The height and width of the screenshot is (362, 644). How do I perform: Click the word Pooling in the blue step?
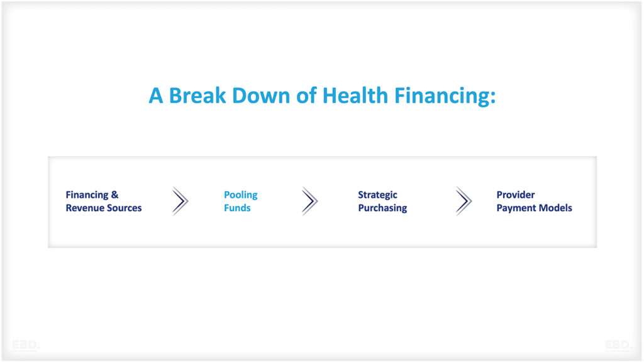[241, 195]
